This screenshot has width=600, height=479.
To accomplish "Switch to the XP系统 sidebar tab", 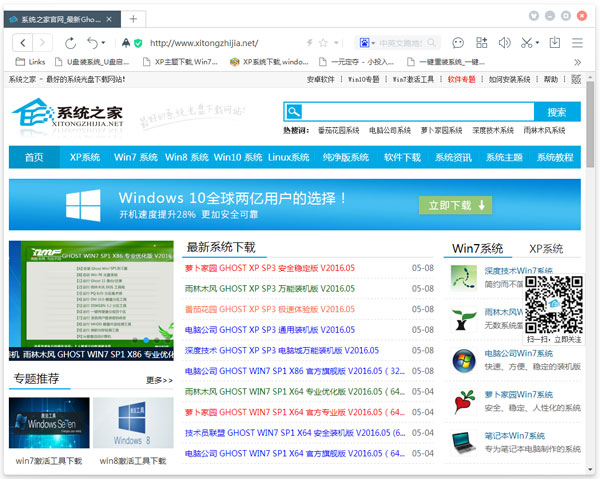I will [546, 249].
